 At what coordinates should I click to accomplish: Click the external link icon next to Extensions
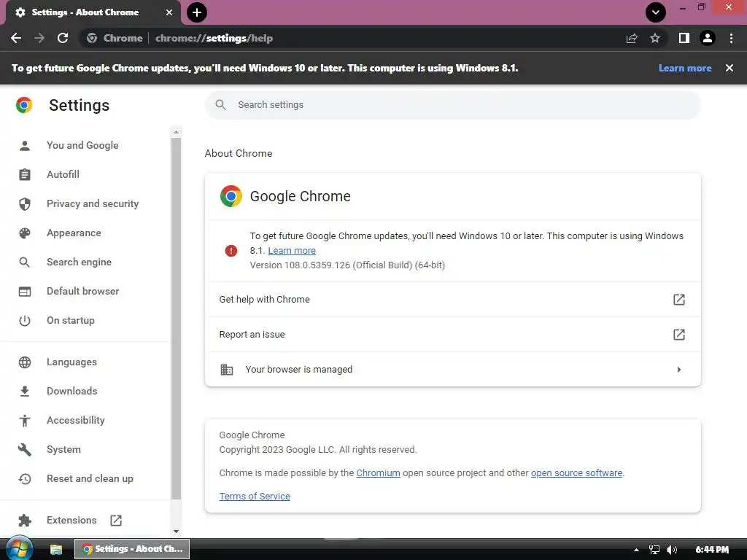coord(116,521)
